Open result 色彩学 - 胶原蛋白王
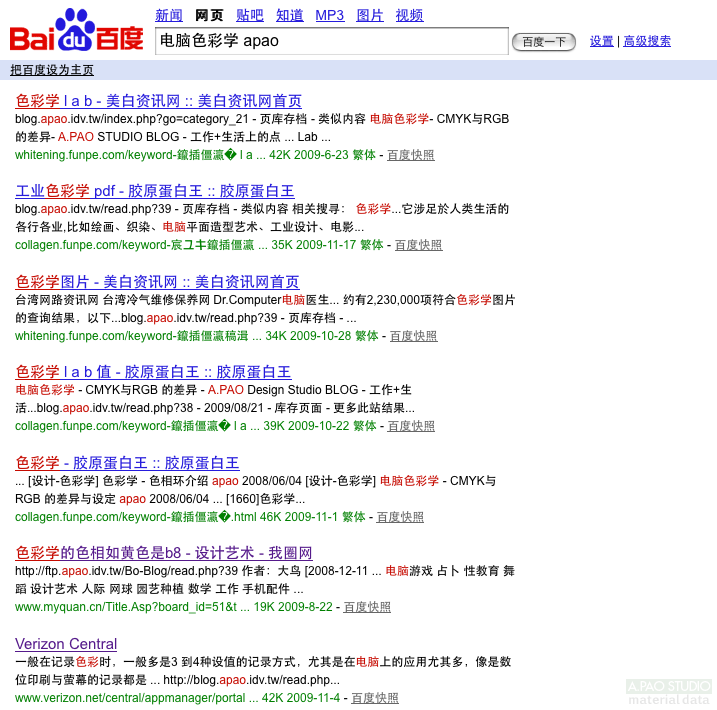Viewport: 717px width, 710px height. [127, 463]
